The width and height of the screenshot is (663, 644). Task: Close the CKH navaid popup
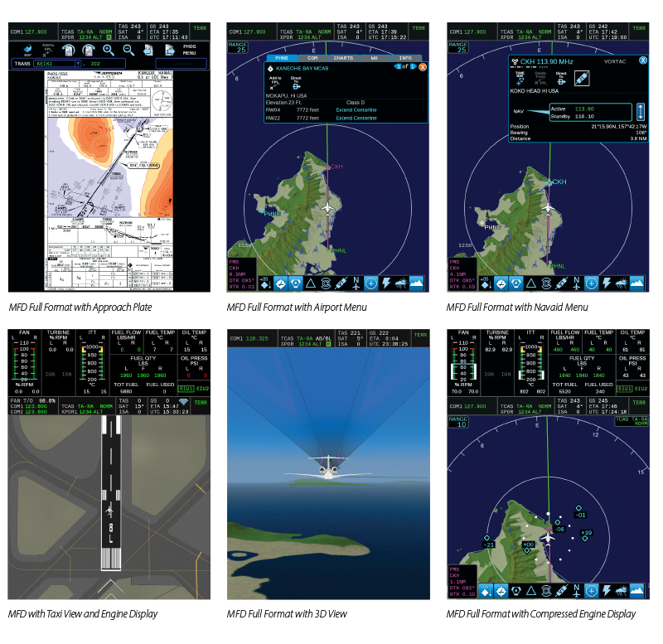(x=643, y=61)
